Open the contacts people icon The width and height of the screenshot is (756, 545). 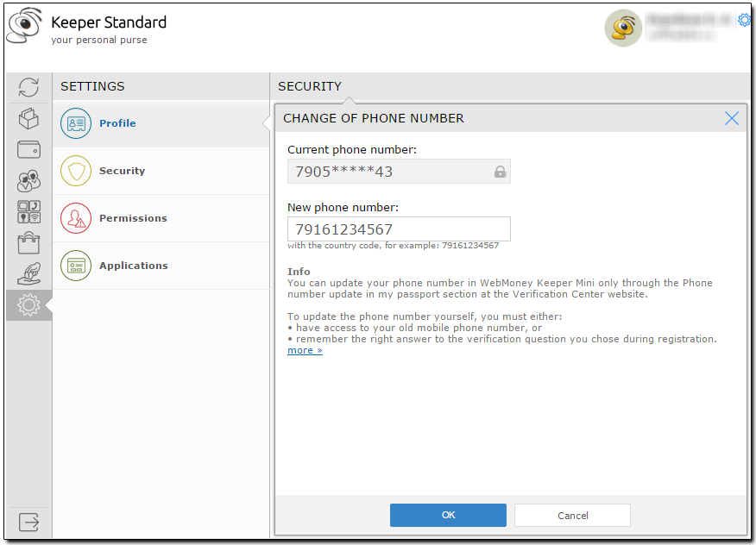[x=28, y=181]
